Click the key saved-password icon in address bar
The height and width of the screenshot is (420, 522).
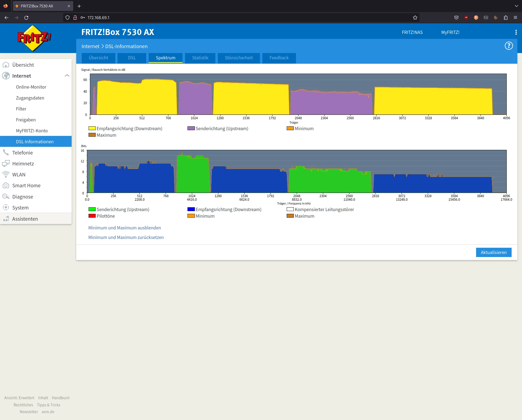(x=83, y=17)
